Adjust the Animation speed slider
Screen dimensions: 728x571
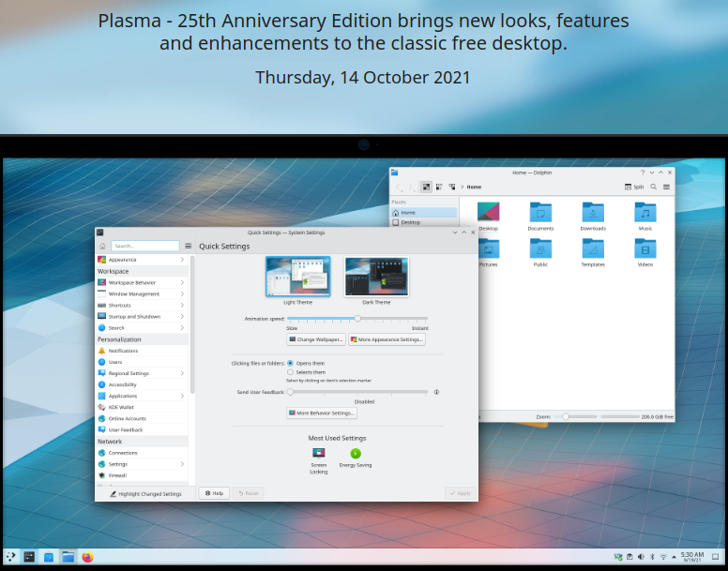point(357,319)
